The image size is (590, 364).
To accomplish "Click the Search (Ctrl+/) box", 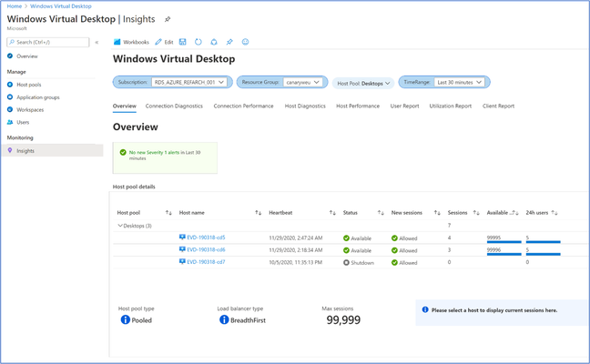I will [47, 42].
